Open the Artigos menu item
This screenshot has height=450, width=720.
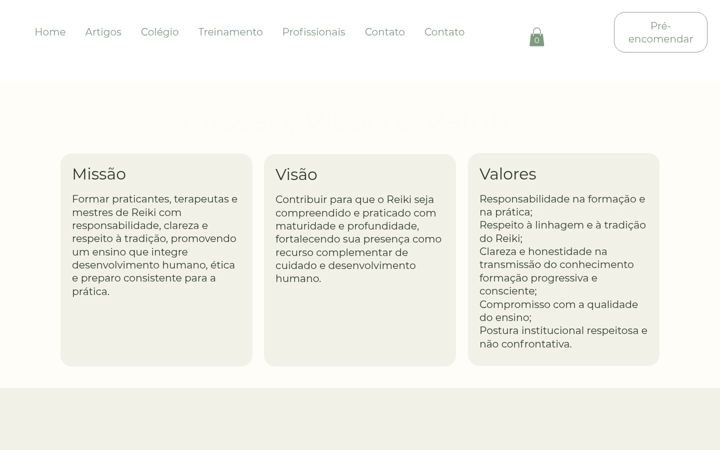103,32
